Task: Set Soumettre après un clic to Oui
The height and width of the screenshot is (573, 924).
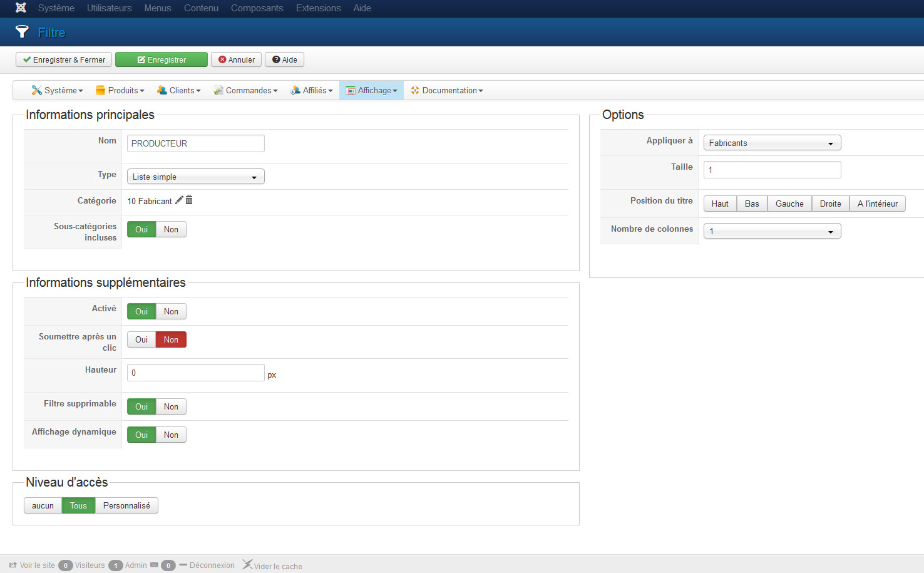Action: click(141, 339)
